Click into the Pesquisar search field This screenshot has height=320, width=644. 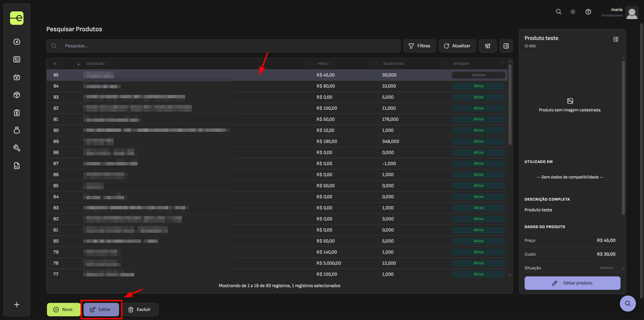[223, 46]
